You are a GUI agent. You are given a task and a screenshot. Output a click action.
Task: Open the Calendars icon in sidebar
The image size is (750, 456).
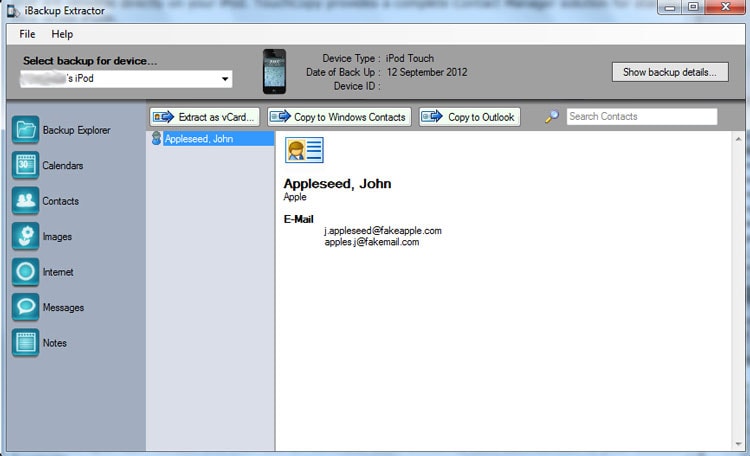click(25, 165)
